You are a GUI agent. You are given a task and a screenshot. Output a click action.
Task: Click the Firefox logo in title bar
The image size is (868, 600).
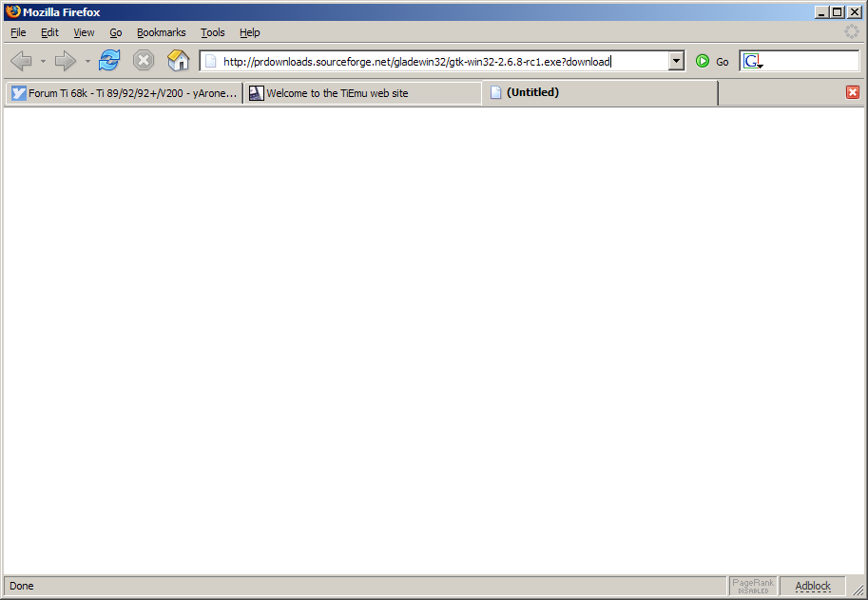[12, 11]
